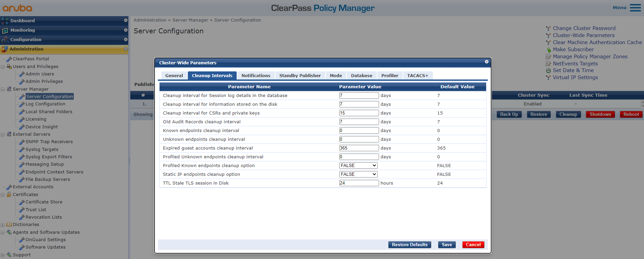This screenshot has height=259, width=644.
Task: Click the Virtual IP Settings icon
Action: point(548,78)
